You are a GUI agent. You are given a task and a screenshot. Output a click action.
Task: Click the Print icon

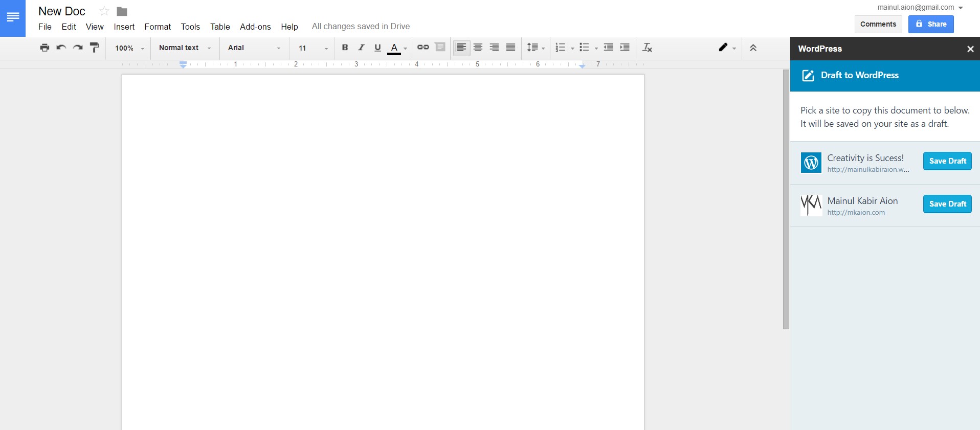(44, 48)
